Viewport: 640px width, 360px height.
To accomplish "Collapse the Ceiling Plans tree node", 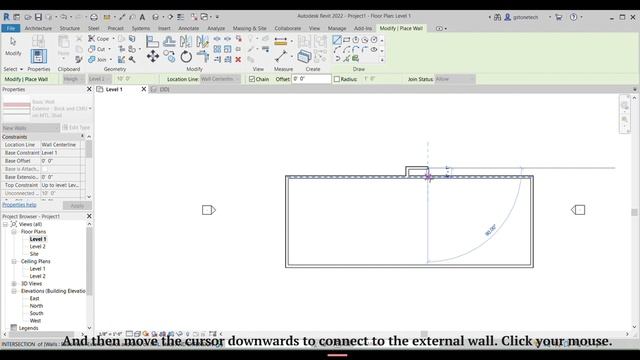I will [14, 261].
